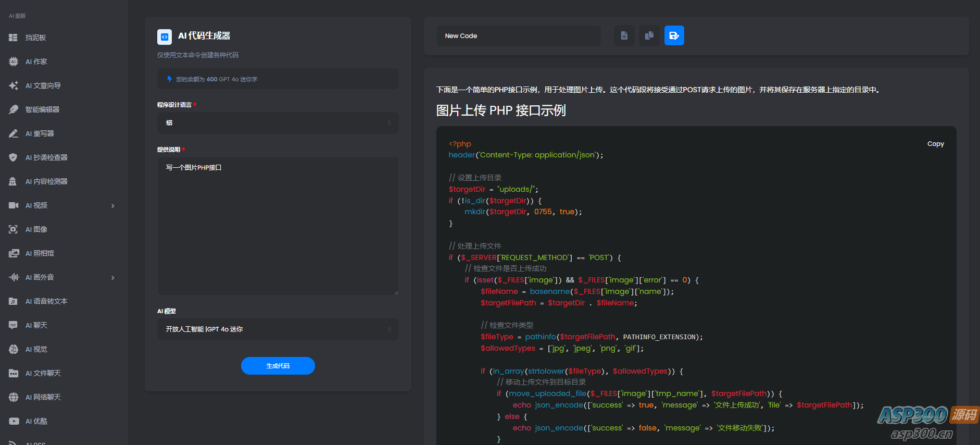Screen dimensions: 980x445
Task: Click the AI 聊天 chat icon
Action: coord(14,325)
